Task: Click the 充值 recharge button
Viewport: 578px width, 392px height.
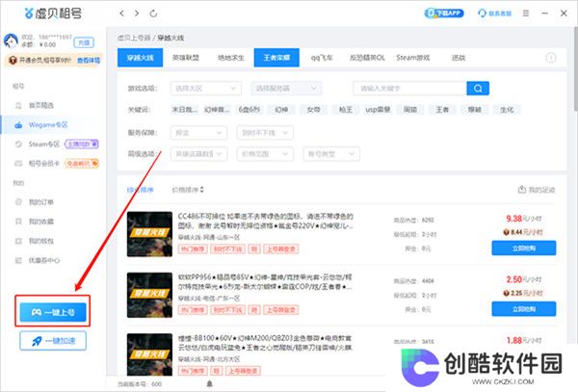Action: tap(84, 42)
